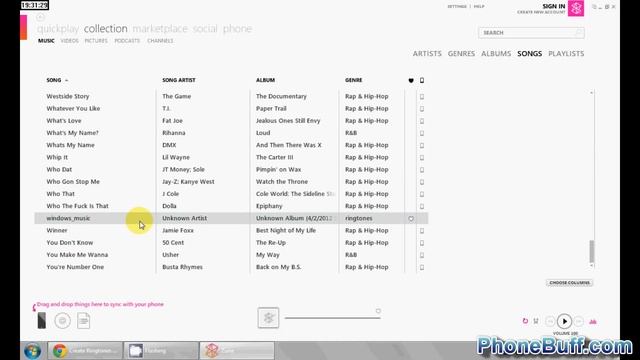Viewport: 640px width, 360px height.
Task: Click the phone sync icon for Who Dat
Action: click(x=422, y=170)
